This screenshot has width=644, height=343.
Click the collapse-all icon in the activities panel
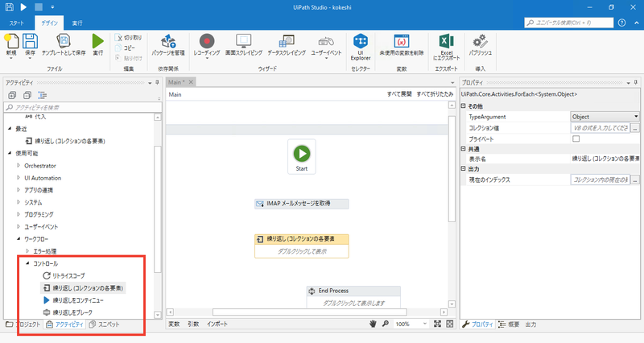(x=27, y=95)
